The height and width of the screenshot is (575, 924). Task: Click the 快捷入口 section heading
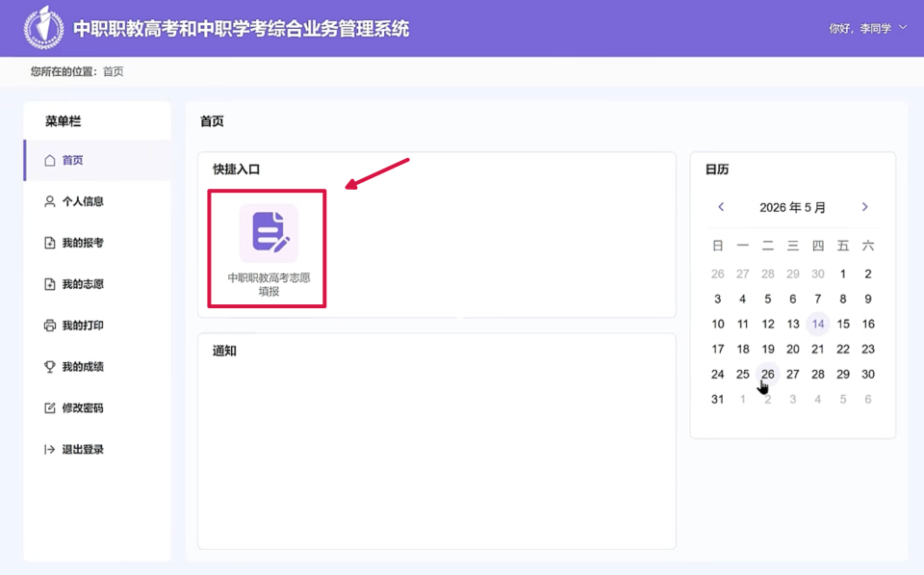click(237, 170)
